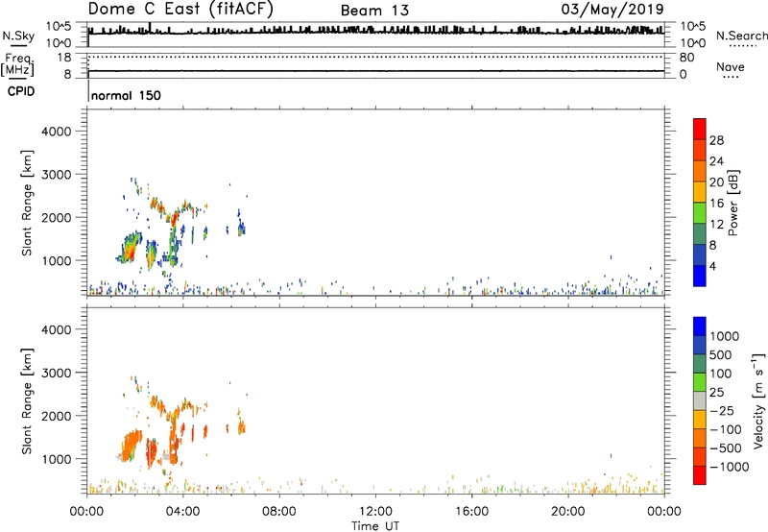This screenshot has width=768, height=532.
Task: Click the '-25' tick on Velocity colorbar
Action: 722,411
